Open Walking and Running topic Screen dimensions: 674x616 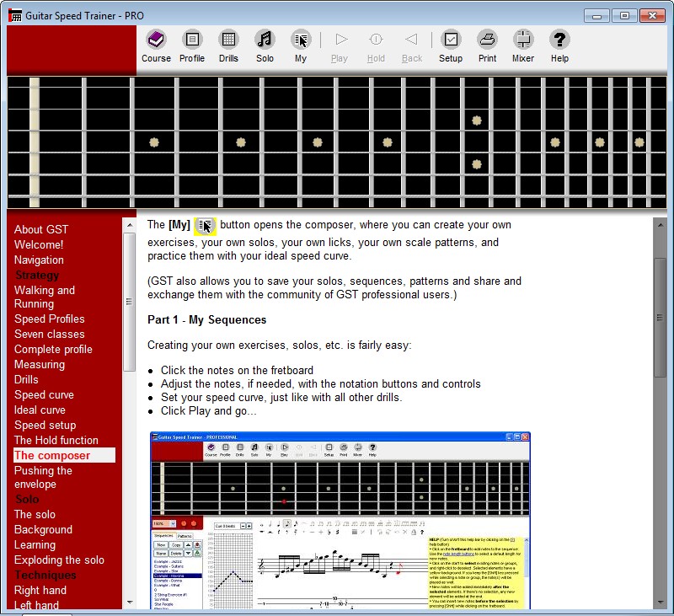(x=45, y=297)
